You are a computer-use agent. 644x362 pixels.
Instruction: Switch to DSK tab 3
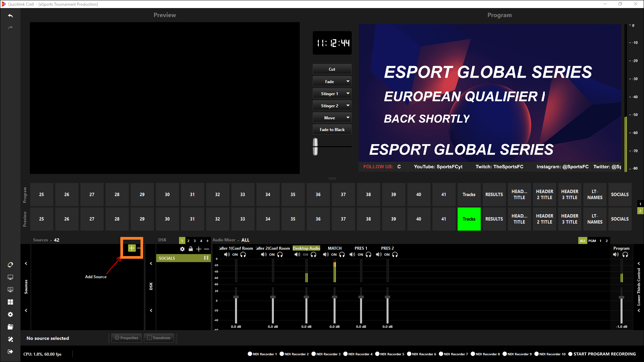pos(195,241)
